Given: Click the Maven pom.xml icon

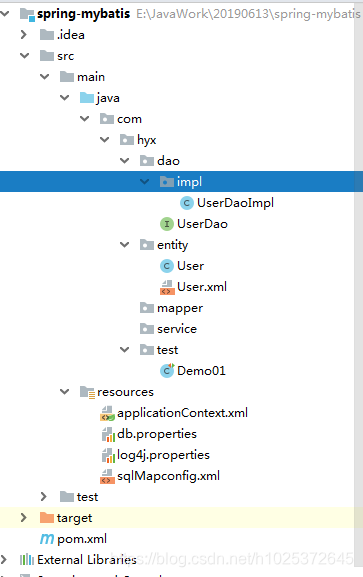Looking at the screenshot, I should click(x=47, y=539).
